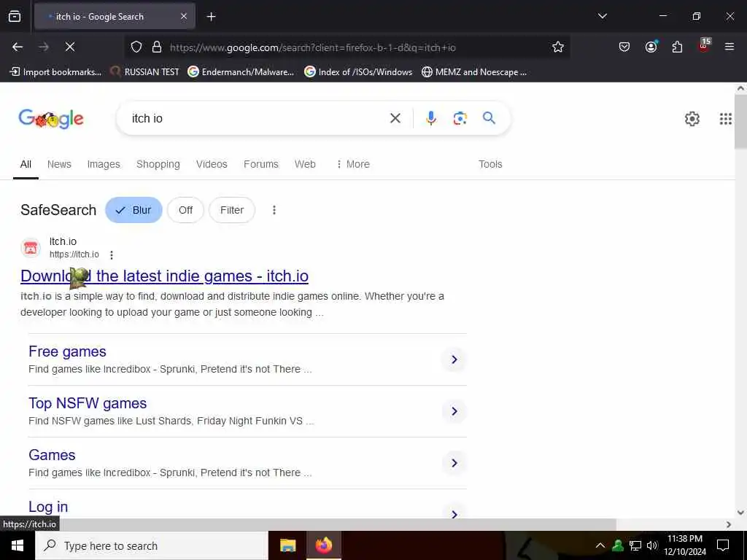Screen dimensions: 747x560
Task: Open the volume speaker tray icon
Action: point(652,545)
